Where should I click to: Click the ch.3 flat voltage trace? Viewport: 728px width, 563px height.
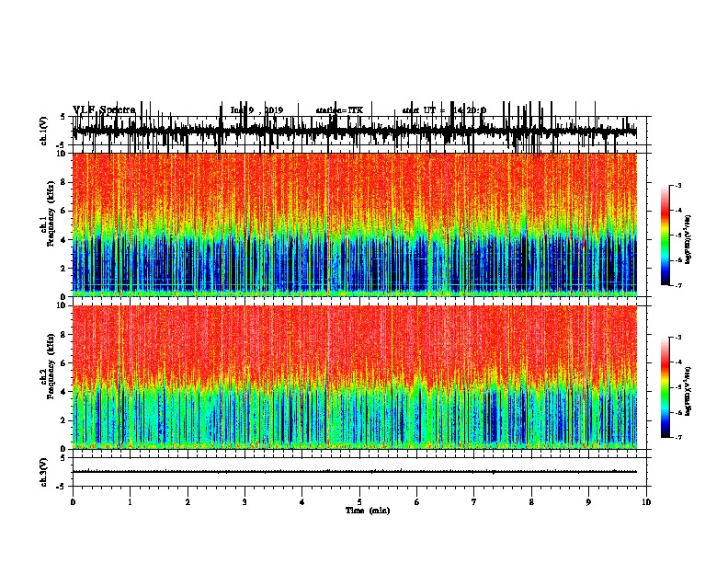pyautogui.click(x=355, y=472)
